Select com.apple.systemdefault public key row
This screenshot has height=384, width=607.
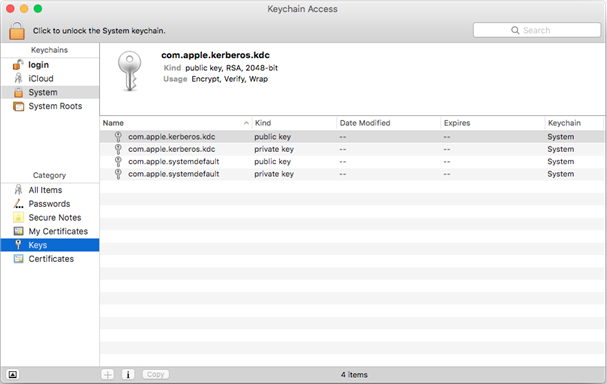[352, 161]
